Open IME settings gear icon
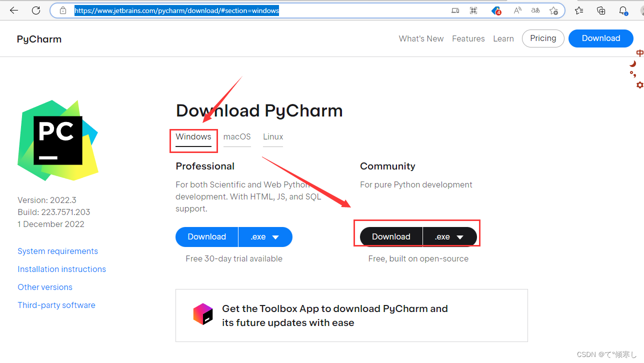Image resolution: width=644 pixels, height=363 pixels. (x=639, y=85)
